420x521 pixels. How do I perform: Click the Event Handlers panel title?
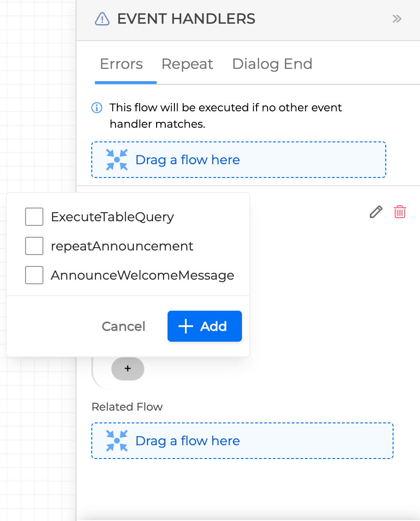[x=186, y=19]
